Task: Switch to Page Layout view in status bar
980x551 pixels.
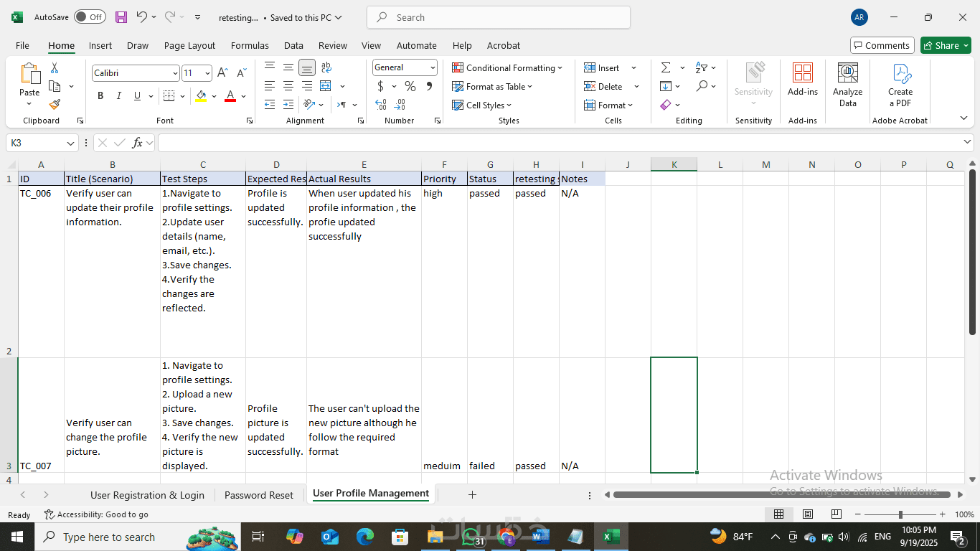Action: point(807,514)
